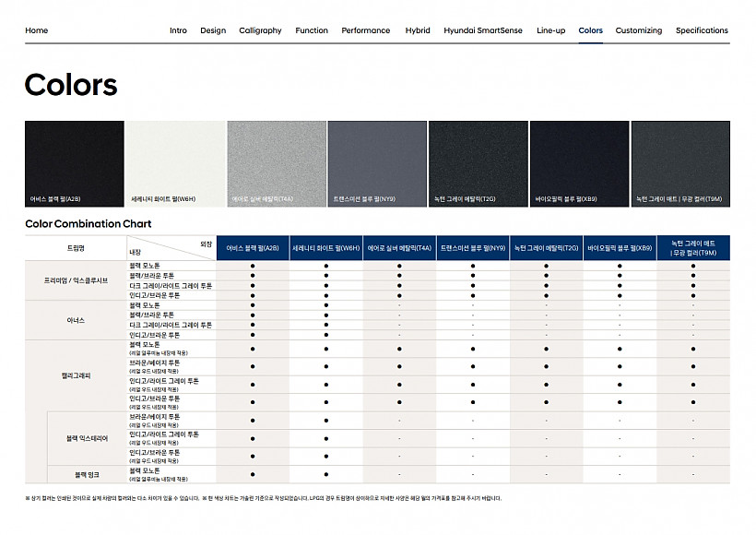
Task: Click the Colors page heading
Action: point(71,85)
